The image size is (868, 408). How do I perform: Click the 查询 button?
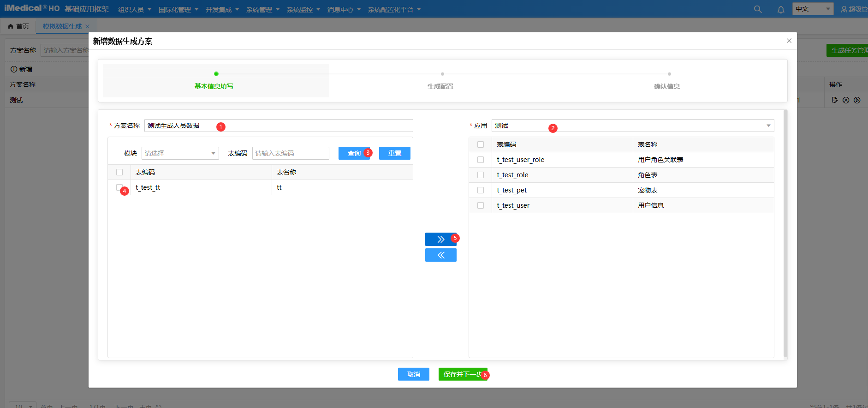tap(354, 153)
